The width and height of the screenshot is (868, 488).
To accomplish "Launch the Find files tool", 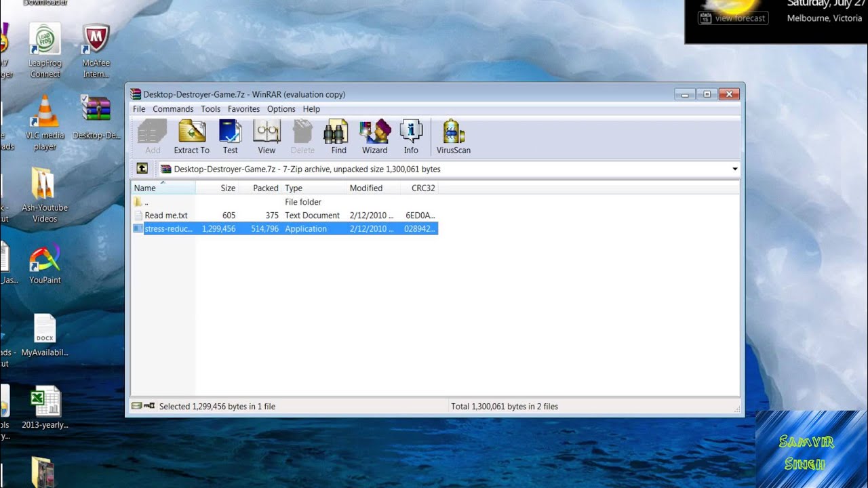I will pyautogui.click(x=338, y=136).
